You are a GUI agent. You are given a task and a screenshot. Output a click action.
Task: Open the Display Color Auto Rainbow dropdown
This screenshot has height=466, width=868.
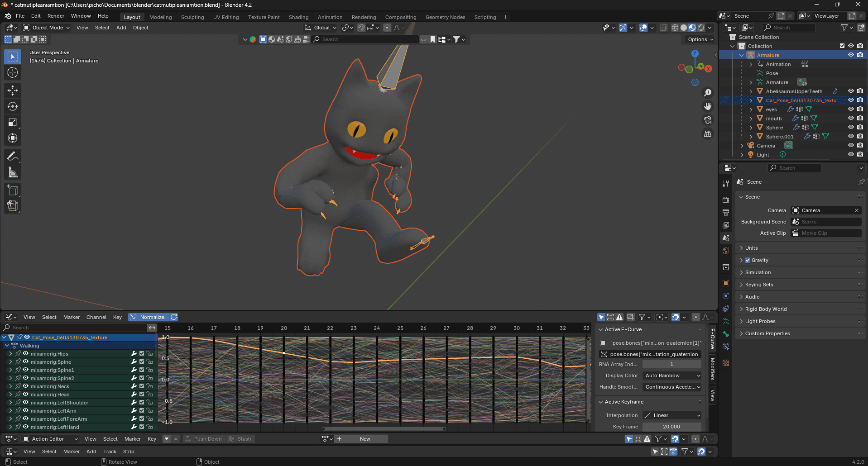click(672, 376)
